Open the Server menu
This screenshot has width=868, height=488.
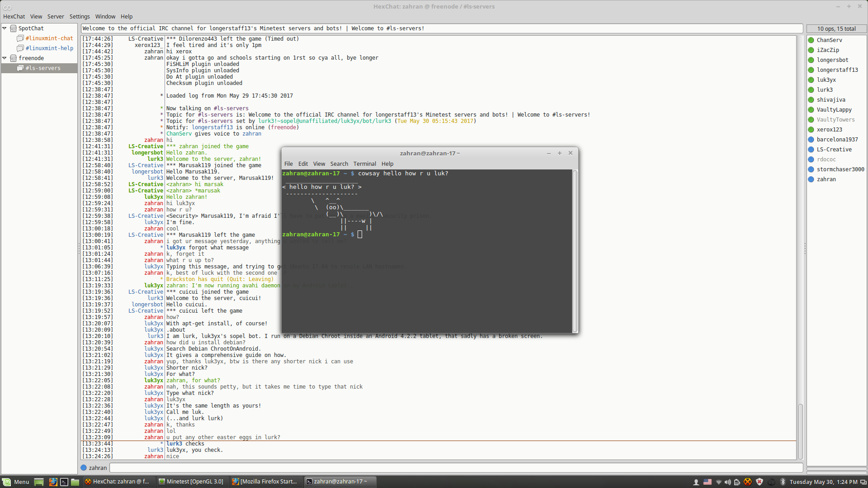(56, 17)
